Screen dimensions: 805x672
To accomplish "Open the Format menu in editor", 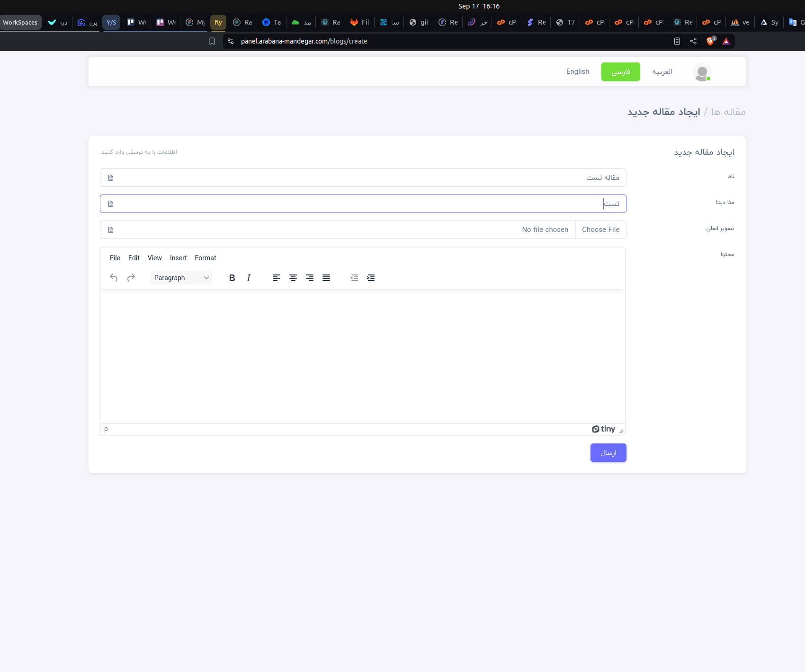I will coord(205,258).
